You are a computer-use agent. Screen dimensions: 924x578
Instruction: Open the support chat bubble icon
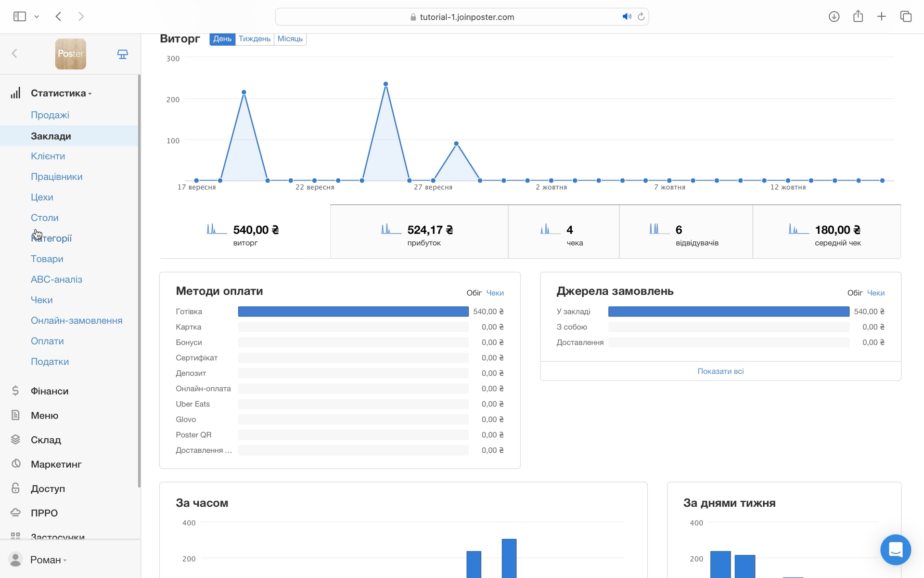[x=895, y=550]
